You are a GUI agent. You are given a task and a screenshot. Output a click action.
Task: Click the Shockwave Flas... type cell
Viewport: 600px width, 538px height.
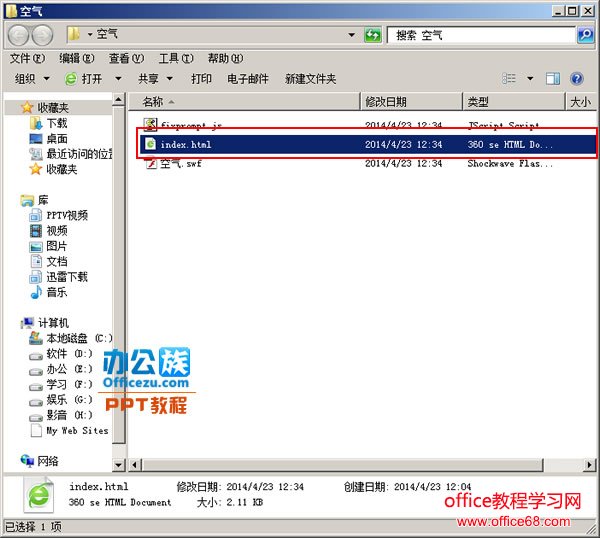click(x=510, y=164)
